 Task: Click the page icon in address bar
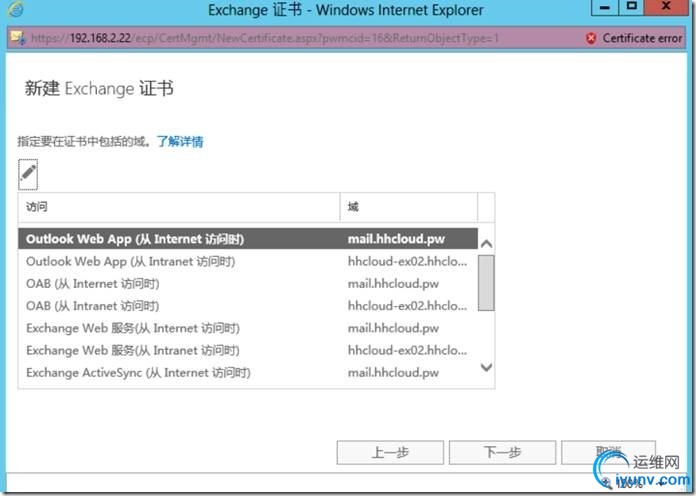[x=18, y=38]
